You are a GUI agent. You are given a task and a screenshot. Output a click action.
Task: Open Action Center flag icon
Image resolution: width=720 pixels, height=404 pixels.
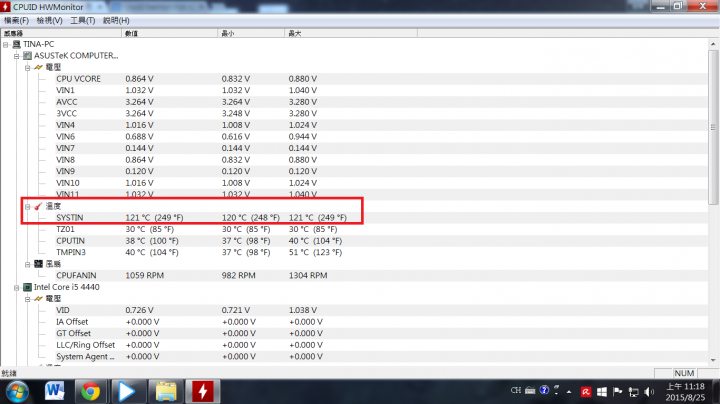(x=618, y=392)
